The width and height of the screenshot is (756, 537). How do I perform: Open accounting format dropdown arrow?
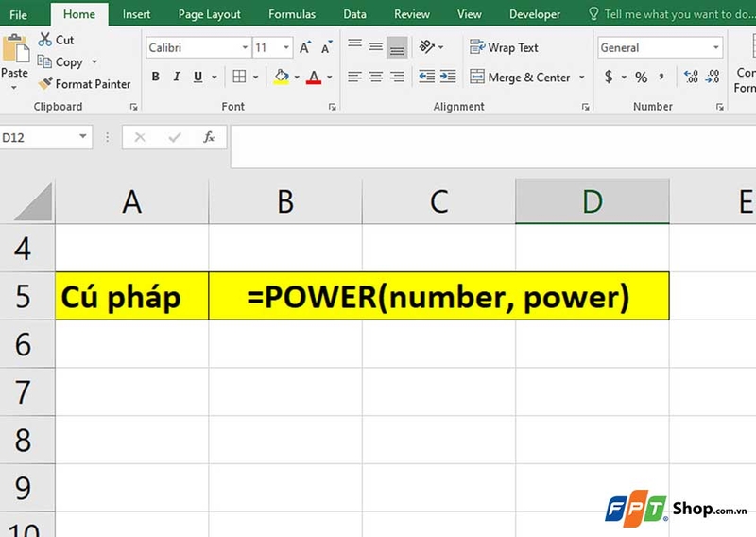pos(624,77)
